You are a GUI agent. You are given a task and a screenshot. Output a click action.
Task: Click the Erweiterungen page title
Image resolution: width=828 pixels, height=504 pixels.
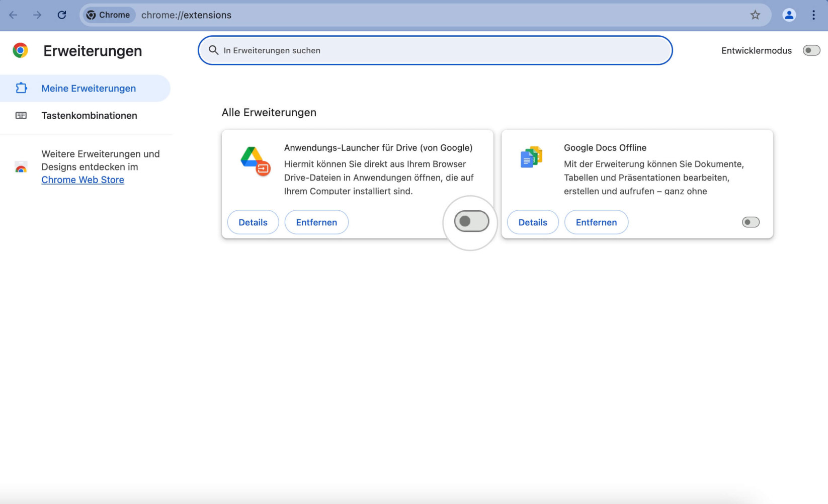pos(93,51)
